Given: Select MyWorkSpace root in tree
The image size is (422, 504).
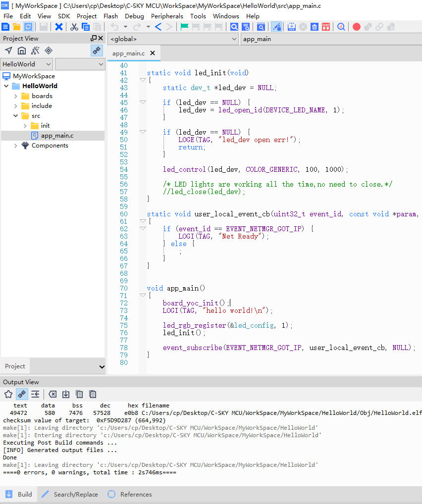Looking at the screenshot, I should [x=34, y=76].
